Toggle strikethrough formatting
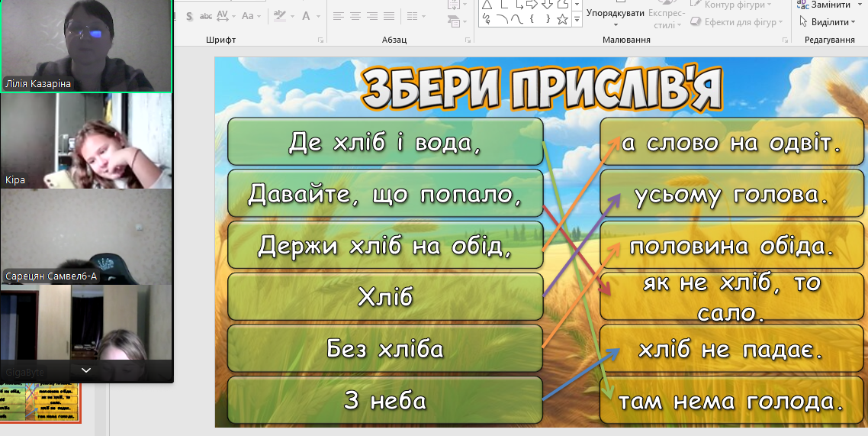The image size is (868, 436). pyautogui.click(x=206, y=16)
